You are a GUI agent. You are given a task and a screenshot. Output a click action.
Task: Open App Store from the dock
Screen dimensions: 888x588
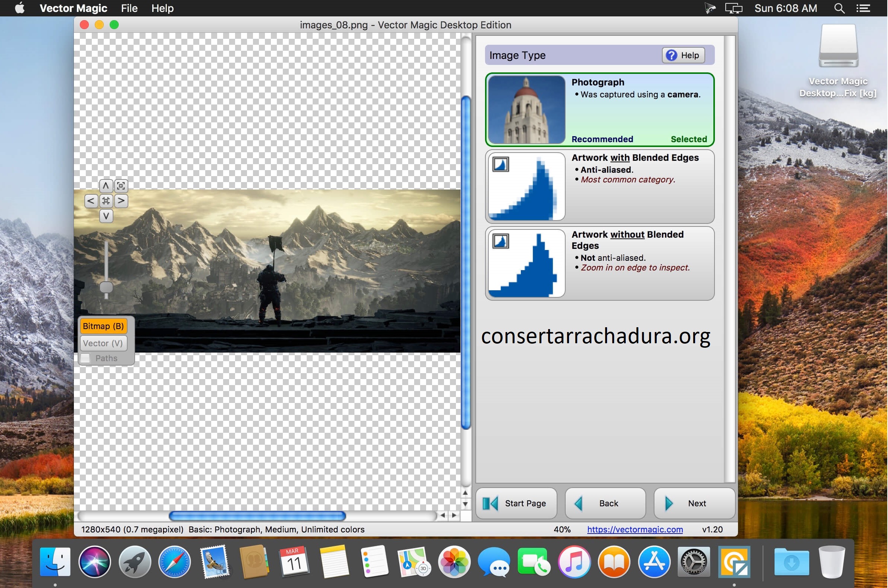coord(654,562)
